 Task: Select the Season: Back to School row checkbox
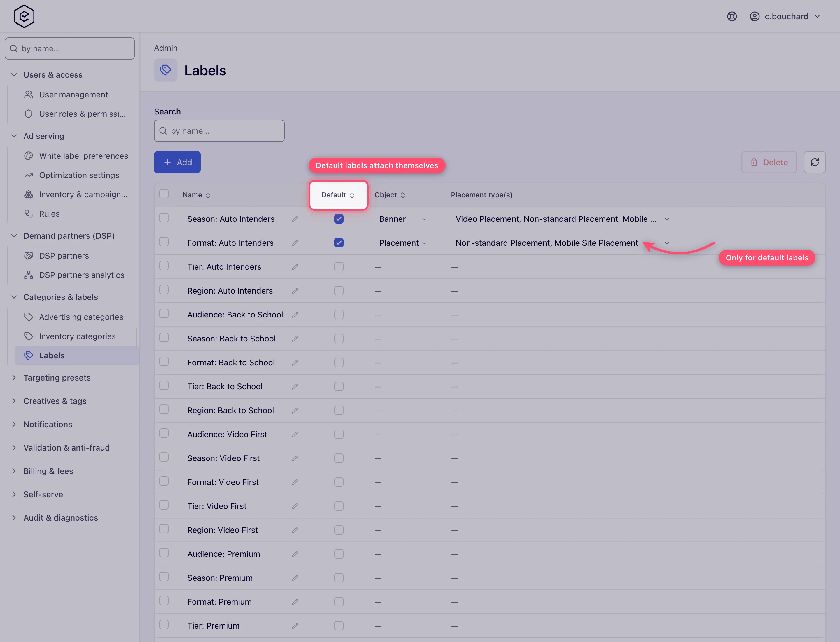(164, 337)
